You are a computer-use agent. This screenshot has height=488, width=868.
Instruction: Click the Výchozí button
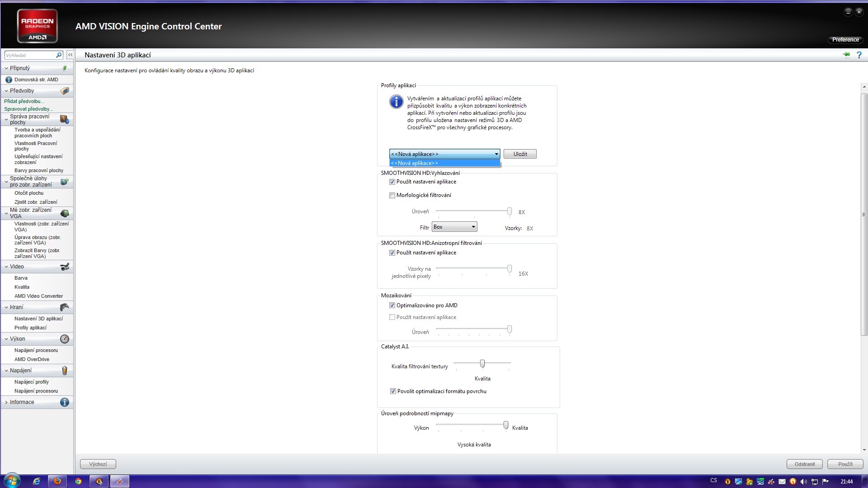pos(98,464)
